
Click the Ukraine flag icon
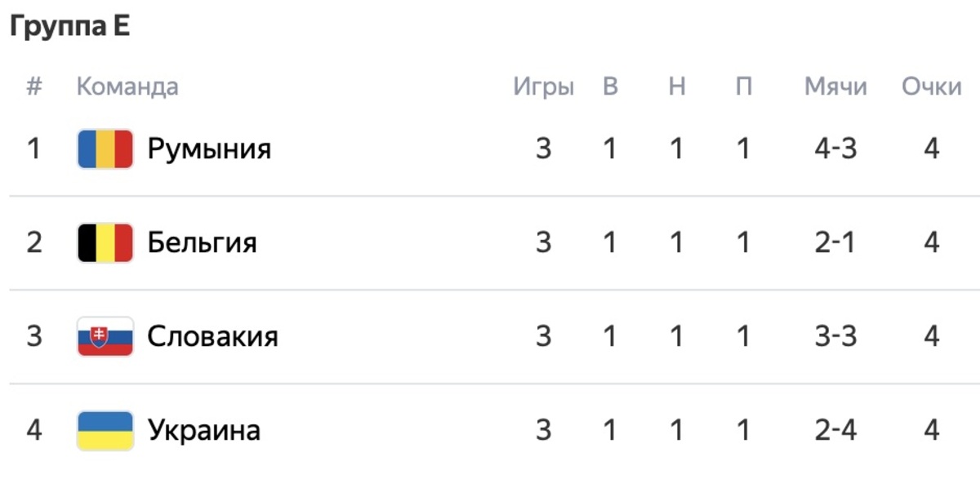point(105,430)
